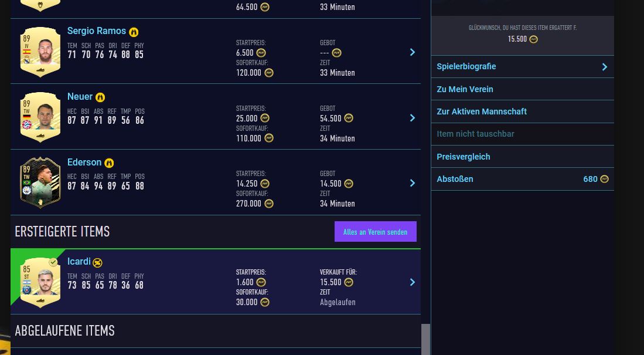Click Icardi player card
Viewport: 644px width, 355px height.
click(x=40, y=282)
